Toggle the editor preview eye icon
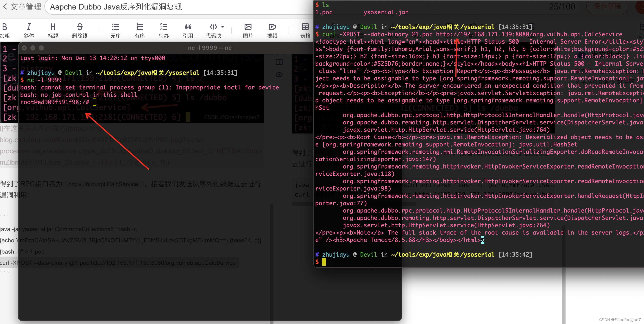This screenshot has height=324, width=644. pyautogui.click(x=279, y=75)
